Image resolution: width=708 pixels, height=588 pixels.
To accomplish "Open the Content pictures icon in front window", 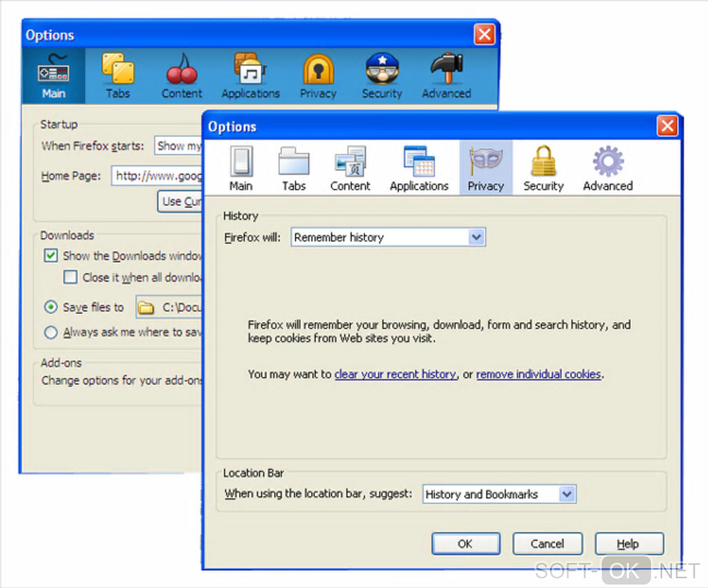I will pyautogui.click(x=351, y=161).
